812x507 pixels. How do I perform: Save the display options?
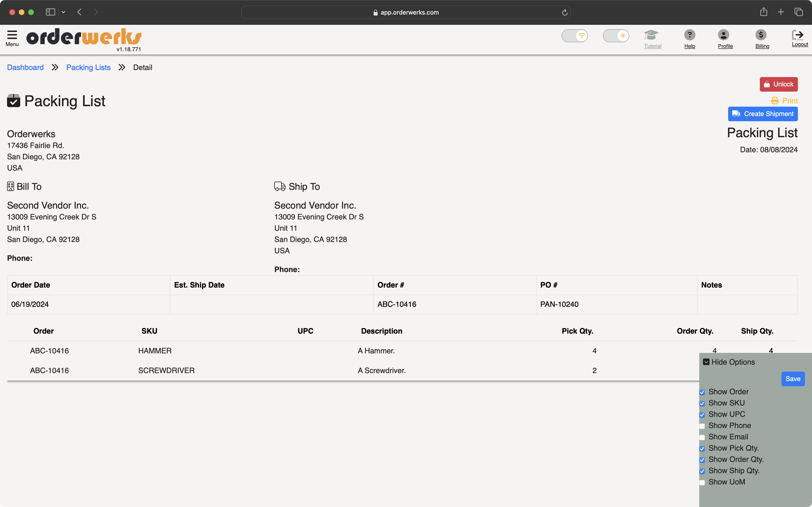click(x=793, y=379)
